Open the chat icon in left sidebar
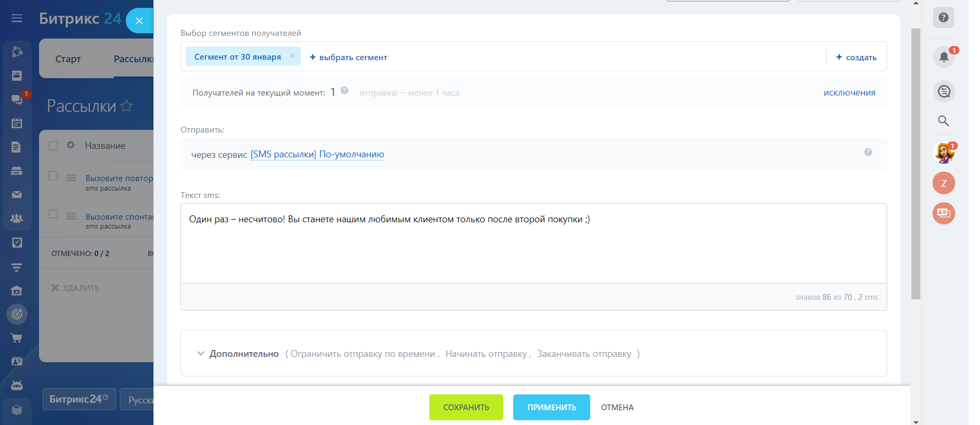 click(17, 99)
